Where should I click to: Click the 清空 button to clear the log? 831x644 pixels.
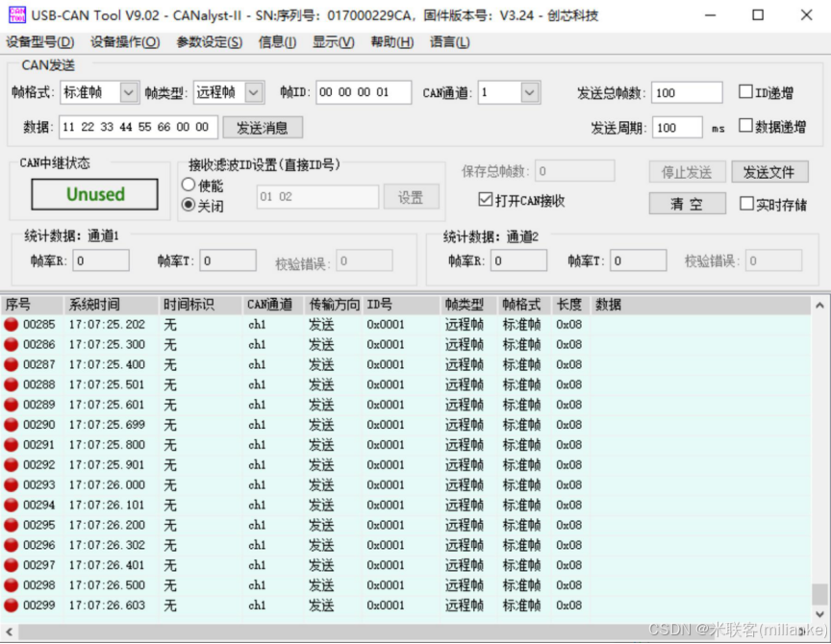pos(687,203)
